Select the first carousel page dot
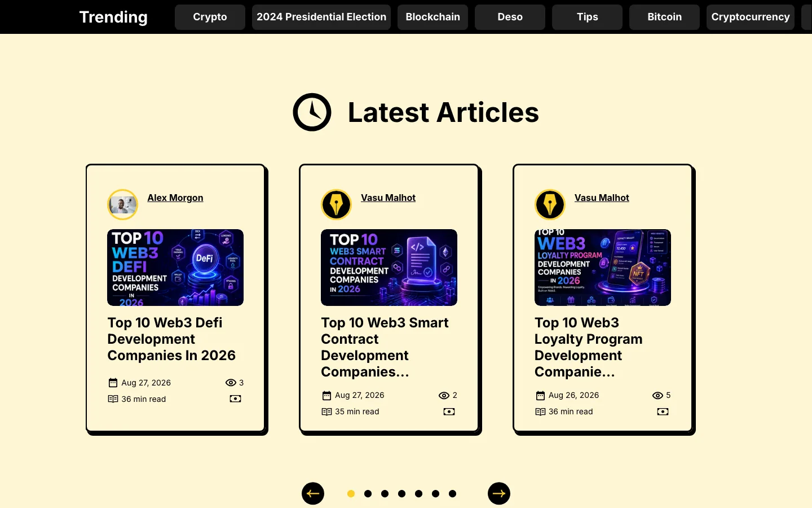The height and width of the screenshot is (508, 812). [x=351, y=493]
